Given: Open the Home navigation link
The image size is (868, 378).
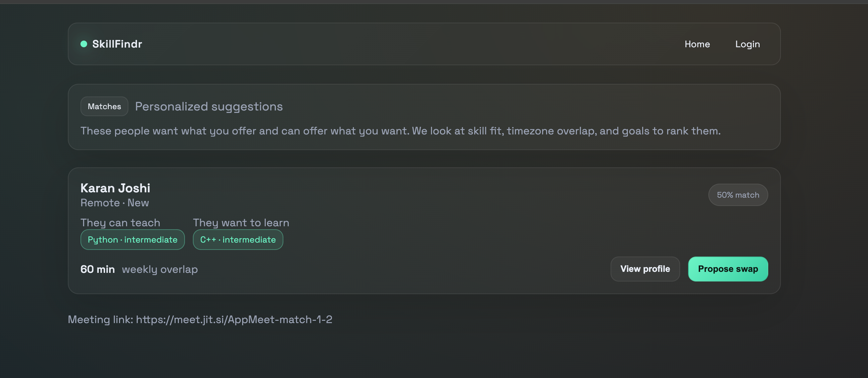Looking at the screenshot, I should click(x=697, y=44).
